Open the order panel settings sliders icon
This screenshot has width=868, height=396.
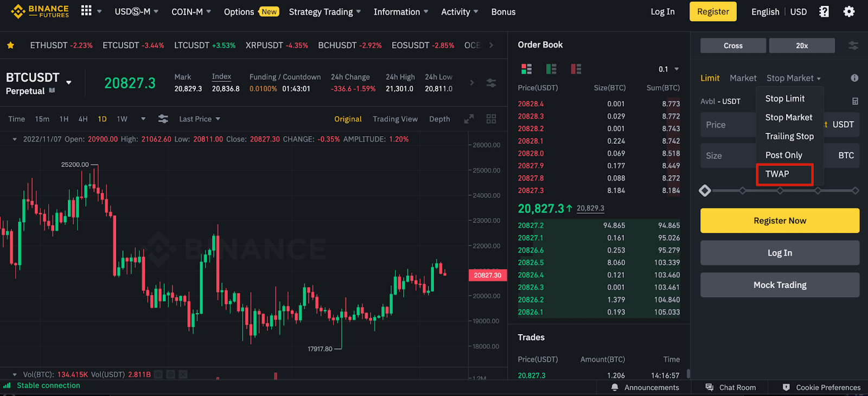click(853, 46)
